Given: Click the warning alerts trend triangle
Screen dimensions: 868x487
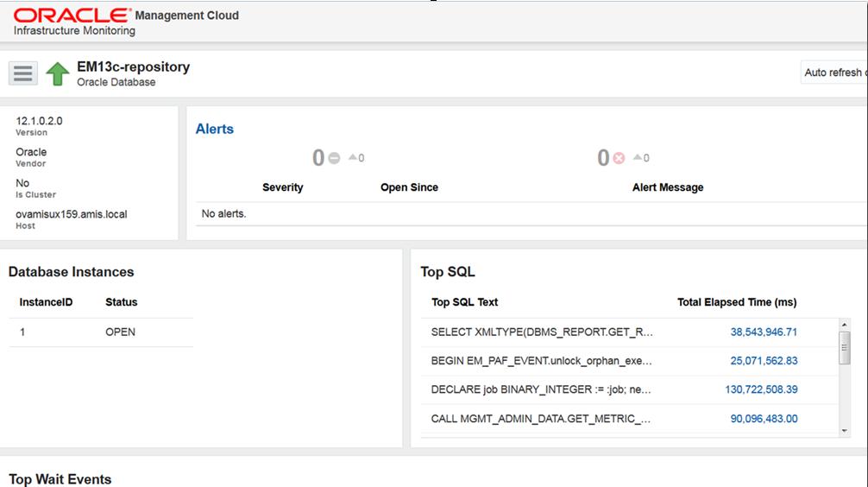Looking at the screenshot, I should 353,157.
